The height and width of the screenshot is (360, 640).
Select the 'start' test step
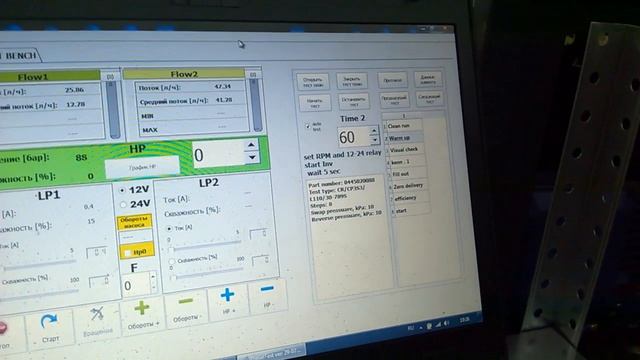[411, 211]
